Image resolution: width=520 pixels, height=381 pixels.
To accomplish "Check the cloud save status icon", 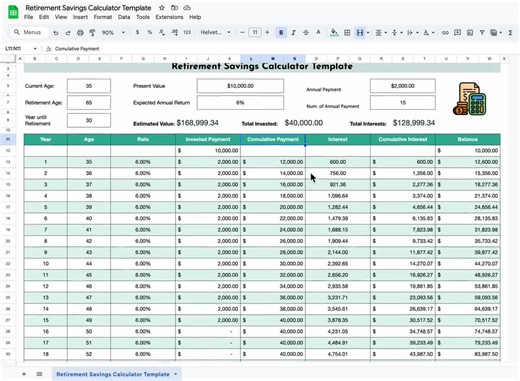I will point(187,8).
